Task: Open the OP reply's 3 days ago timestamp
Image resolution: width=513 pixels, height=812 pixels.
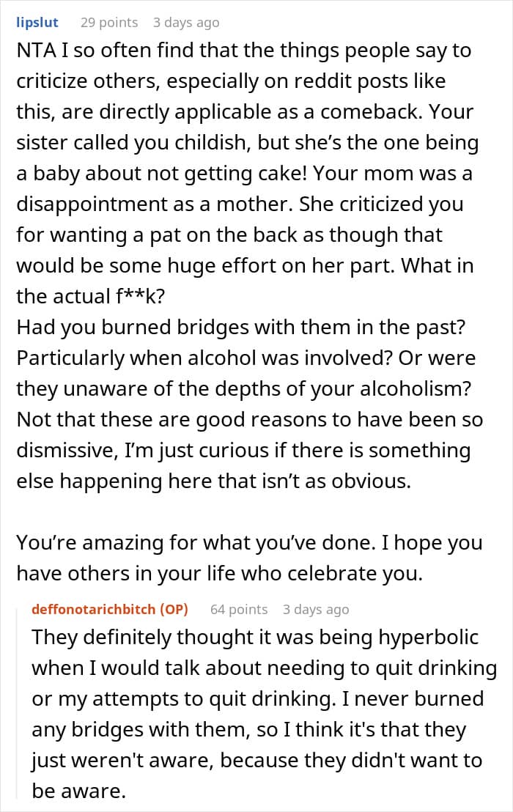Action: pyautogui.click(x=316, y=609)
